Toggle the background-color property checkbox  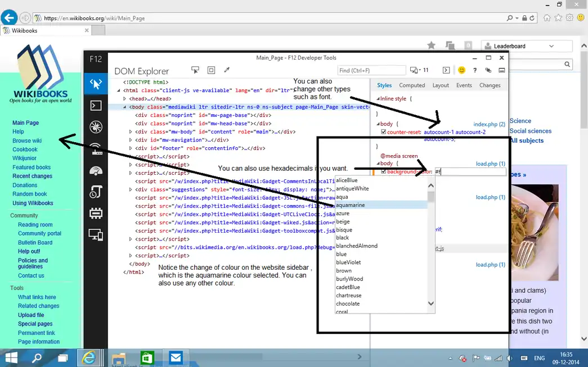coord(384,171)
